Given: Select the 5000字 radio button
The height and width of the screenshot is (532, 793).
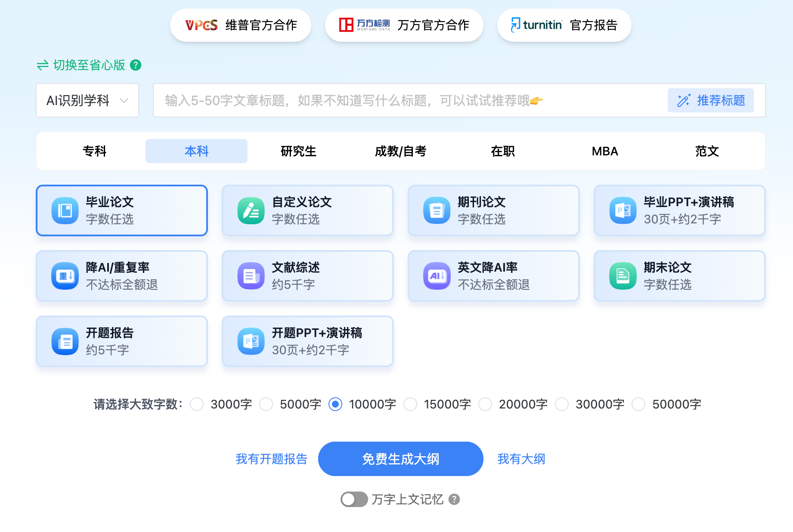Looking at the screenshot, I should (x=266, y=404).
